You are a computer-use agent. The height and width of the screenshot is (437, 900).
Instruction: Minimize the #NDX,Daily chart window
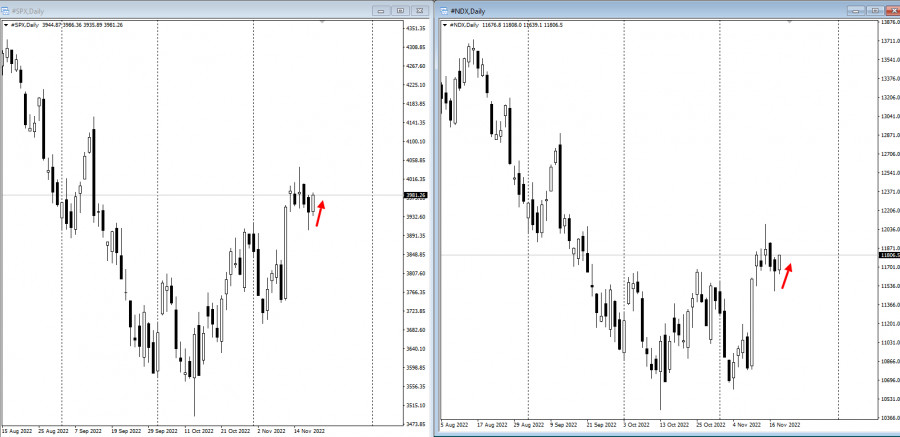coord(855,10)
